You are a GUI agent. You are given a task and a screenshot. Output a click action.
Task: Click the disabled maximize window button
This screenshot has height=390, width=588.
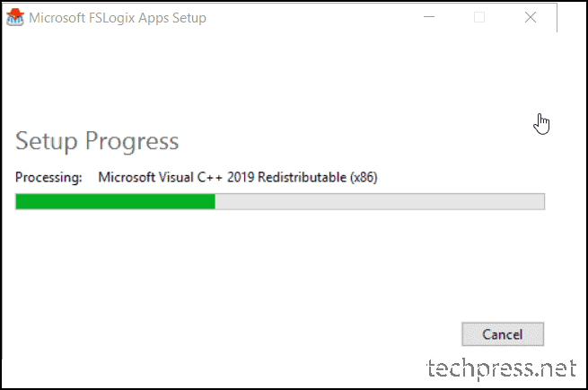479,17
